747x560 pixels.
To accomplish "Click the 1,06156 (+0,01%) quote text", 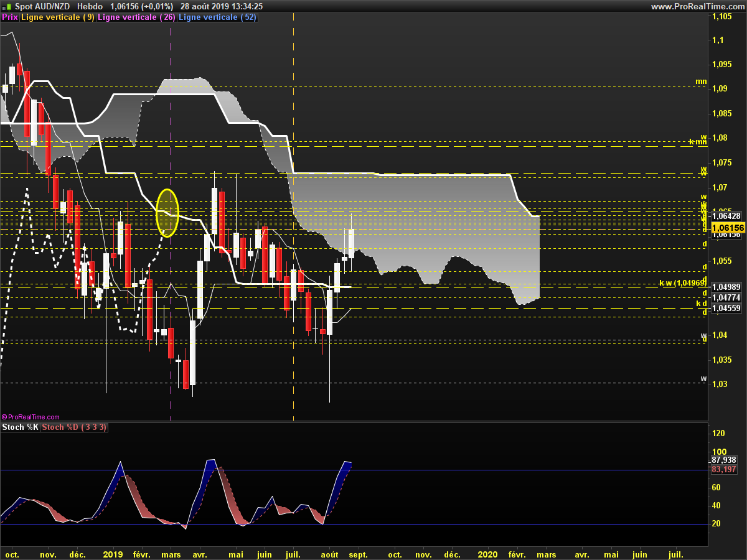I will [142, 6].
